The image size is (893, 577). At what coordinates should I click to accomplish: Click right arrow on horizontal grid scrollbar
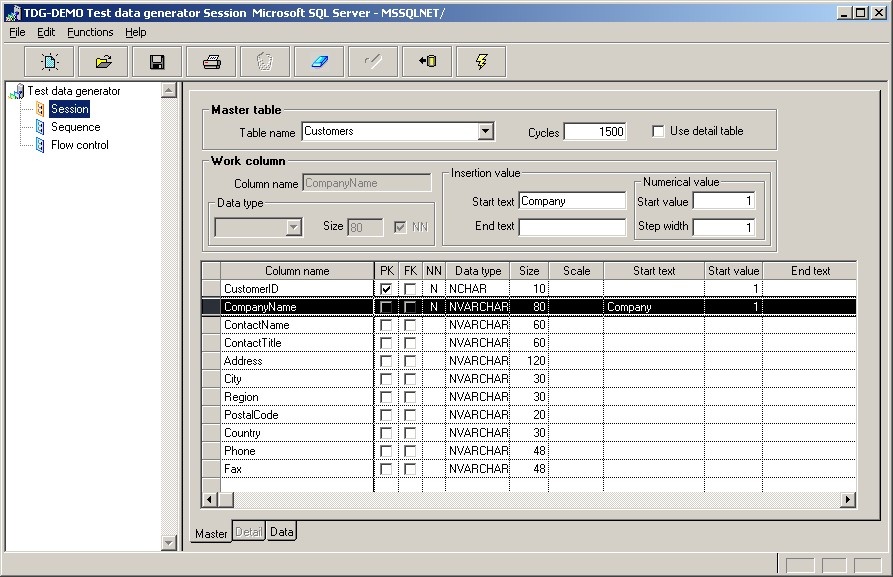848,499
